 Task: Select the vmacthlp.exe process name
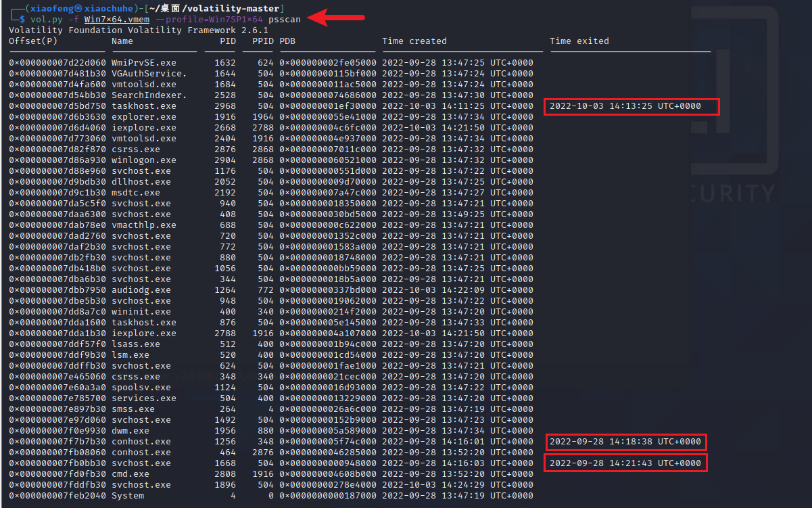pyautogui.click(x=144, y=225)
